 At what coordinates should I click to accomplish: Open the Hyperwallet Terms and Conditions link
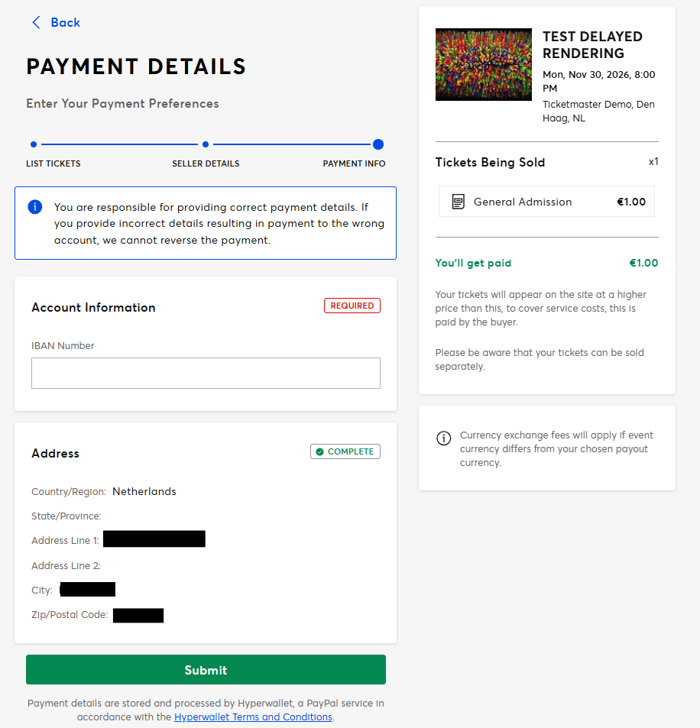[x=253, y=717]
